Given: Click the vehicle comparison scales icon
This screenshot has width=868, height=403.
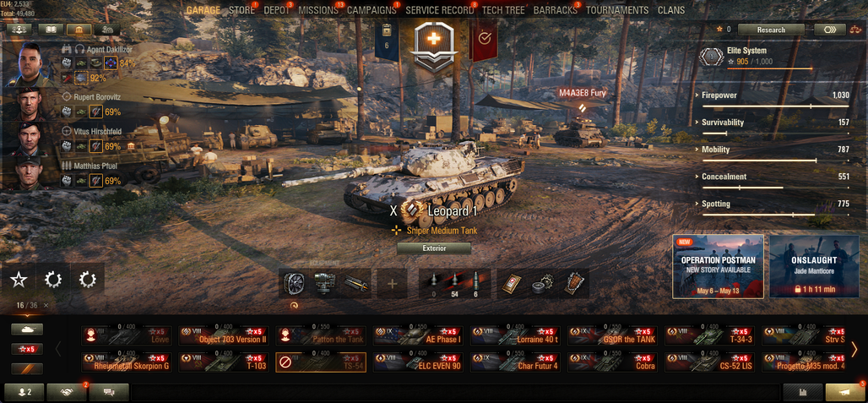Looking at the screenshot, I should 858,30.
